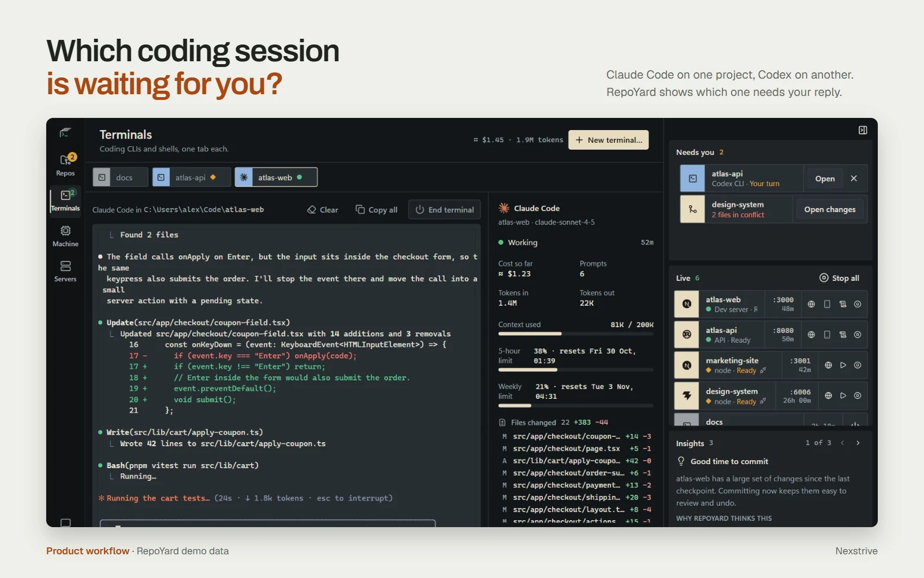Switch to the atlas-api terminal tab
The image size is (924, 578).
click(x=192, y=177)
